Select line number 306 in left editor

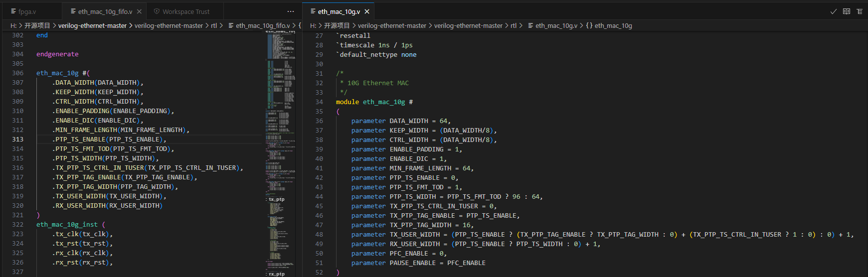(17, 73)
